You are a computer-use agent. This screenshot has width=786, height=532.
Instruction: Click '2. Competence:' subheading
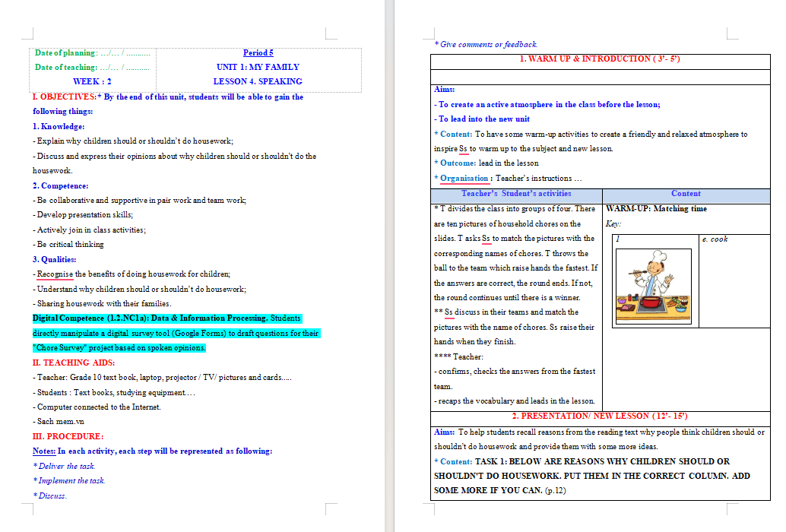[61, 185]
